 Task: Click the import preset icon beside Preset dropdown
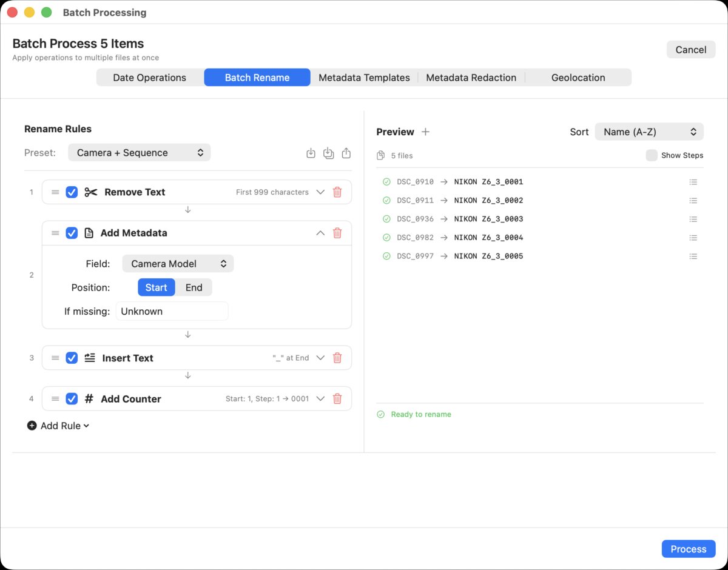(x=311, y=153)
